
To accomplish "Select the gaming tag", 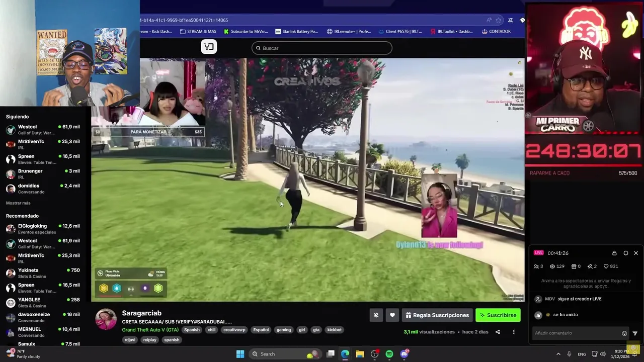I will pos(284,330).
